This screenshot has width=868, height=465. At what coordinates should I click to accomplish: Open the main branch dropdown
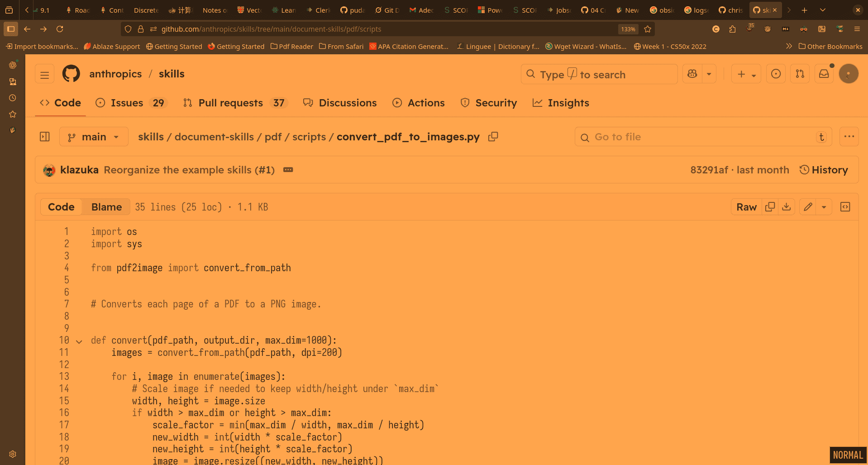coord(94,137)
